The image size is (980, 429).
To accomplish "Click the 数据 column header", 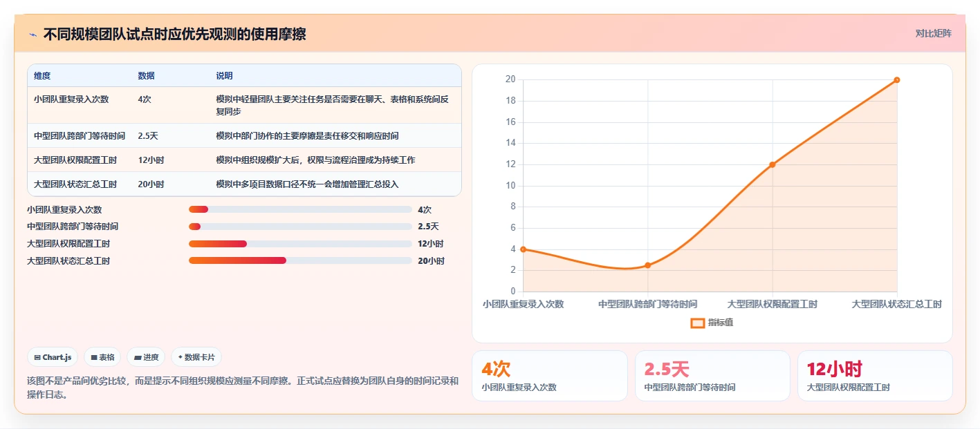I will 146,76.
